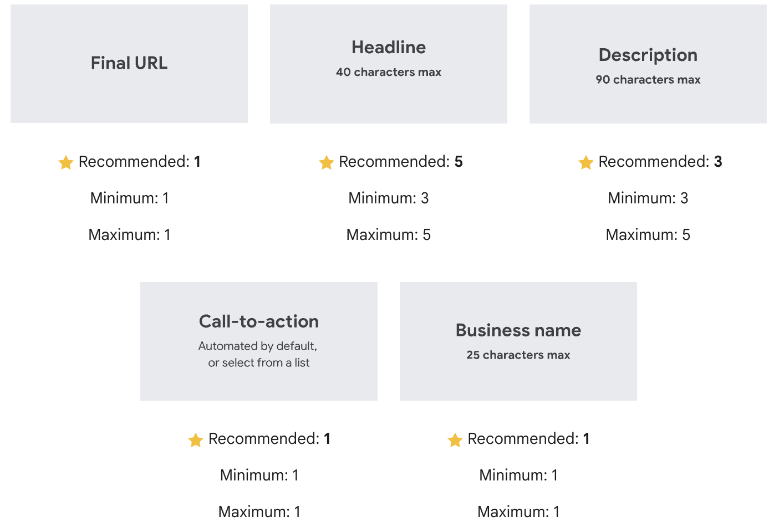Image resolution: width=774 pixels, height=532 pixels.
Task: Click the '40 characters max' headline subtitle
Action: point(389,72)
